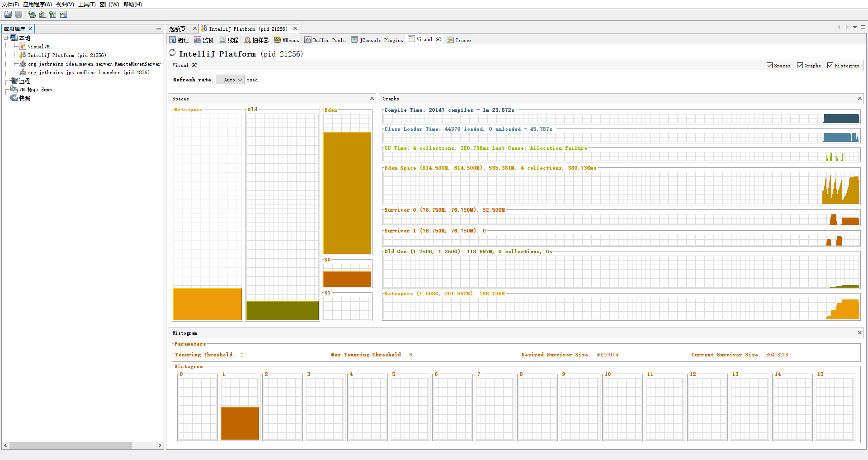
Task: Close the Histogram panel
Action: (860, 333)
